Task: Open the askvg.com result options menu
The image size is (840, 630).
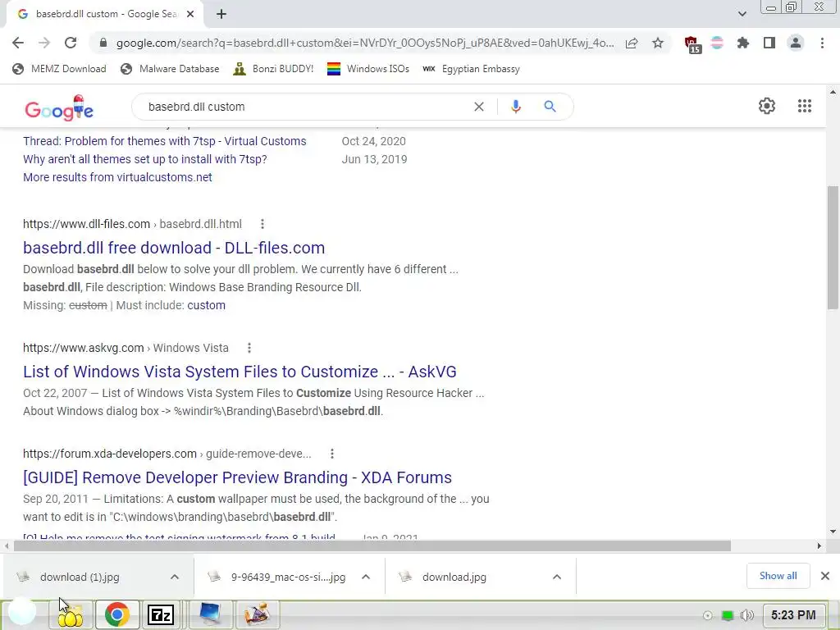Action: (249, 348)
